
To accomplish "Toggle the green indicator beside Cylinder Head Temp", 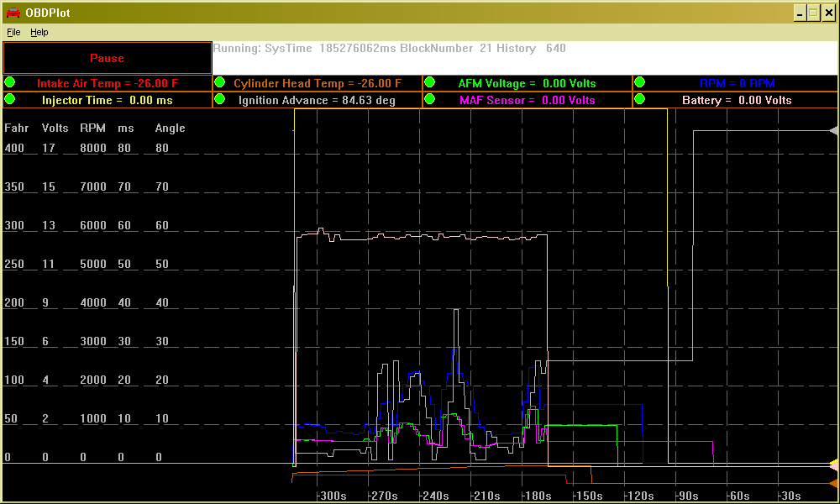I will click(220, 82).
